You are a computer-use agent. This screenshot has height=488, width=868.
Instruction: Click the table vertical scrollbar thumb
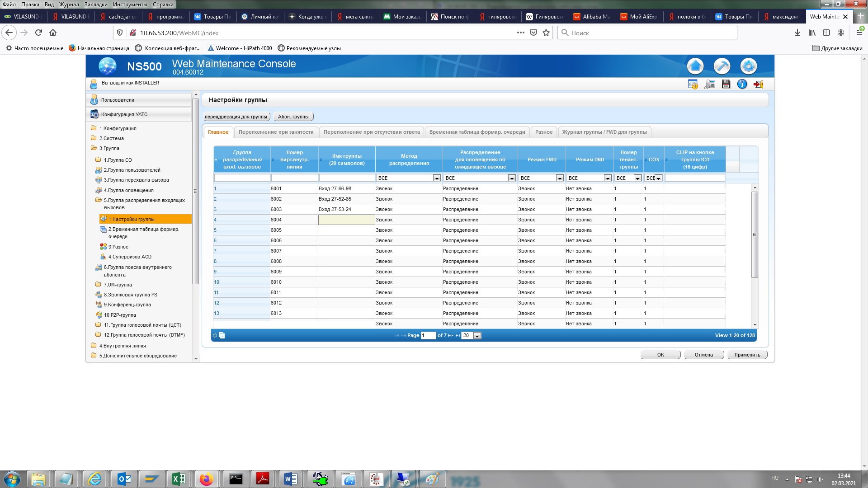point(755,234)
